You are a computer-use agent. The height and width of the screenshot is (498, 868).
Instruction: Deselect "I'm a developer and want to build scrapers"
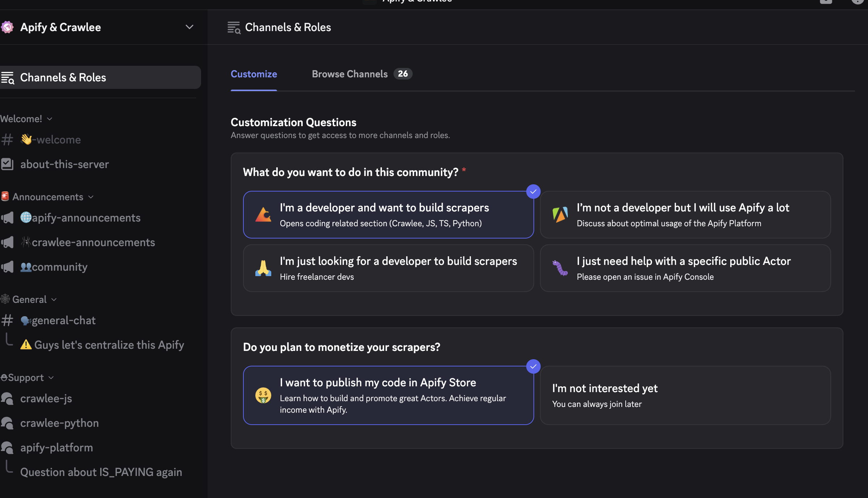[x=388, y=215]
